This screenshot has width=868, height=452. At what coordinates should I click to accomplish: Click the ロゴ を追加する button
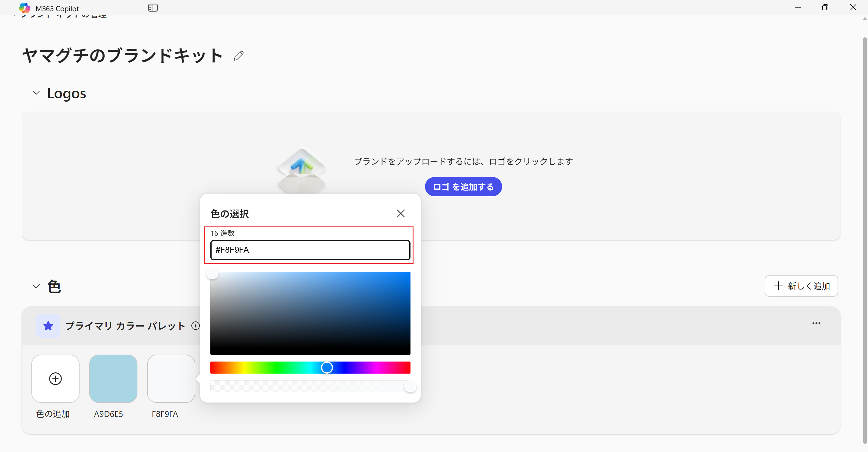click(463, 186)
